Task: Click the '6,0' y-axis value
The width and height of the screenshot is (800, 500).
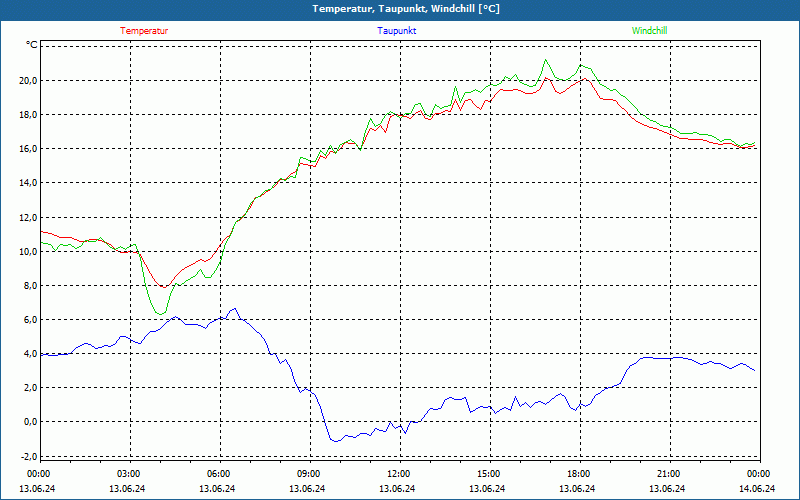Action: point(31,320)
